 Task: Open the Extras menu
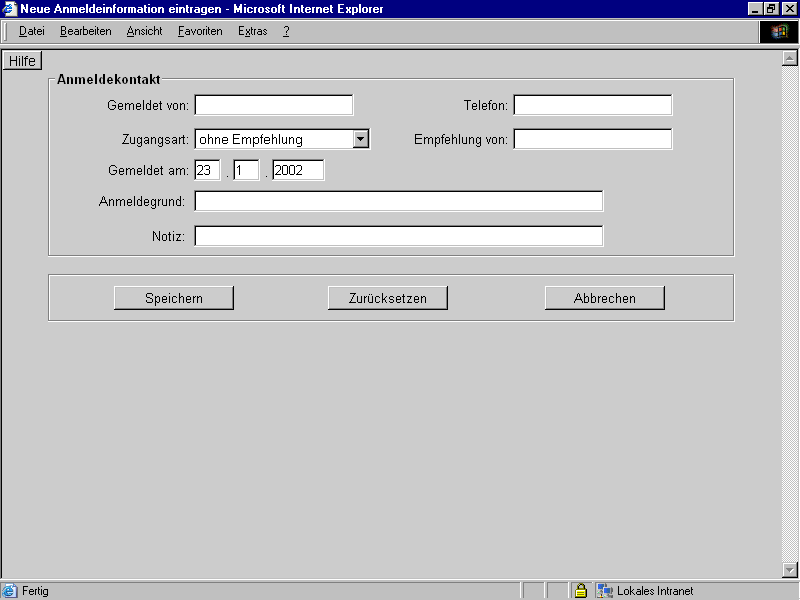[x=252, y=31]
